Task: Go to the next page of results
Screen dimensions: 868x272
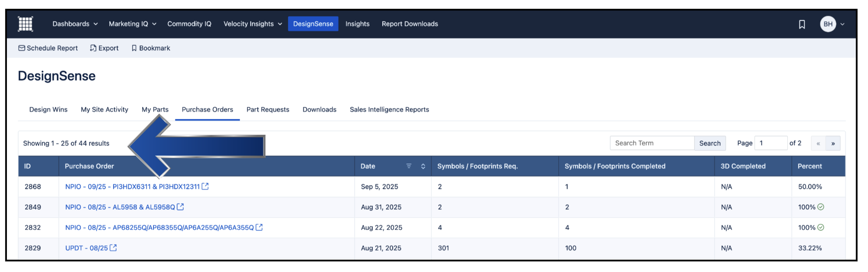Action: (833, 144)
